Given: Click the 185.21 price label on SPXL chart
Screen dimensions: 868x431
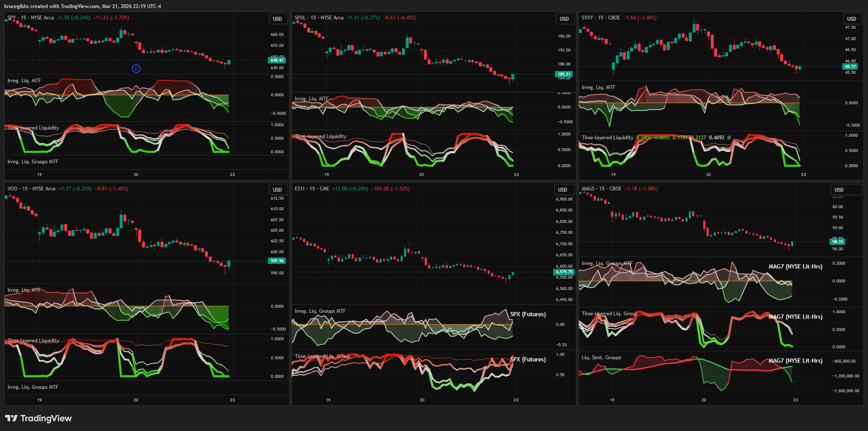Looking at the screenshot, I should pos(564,74).
